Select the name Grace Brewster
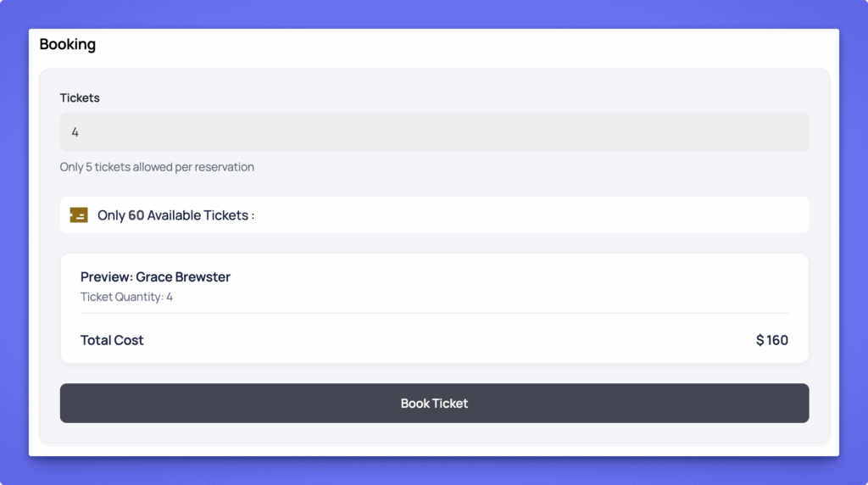The image size is (868, 485). point(183,277)
